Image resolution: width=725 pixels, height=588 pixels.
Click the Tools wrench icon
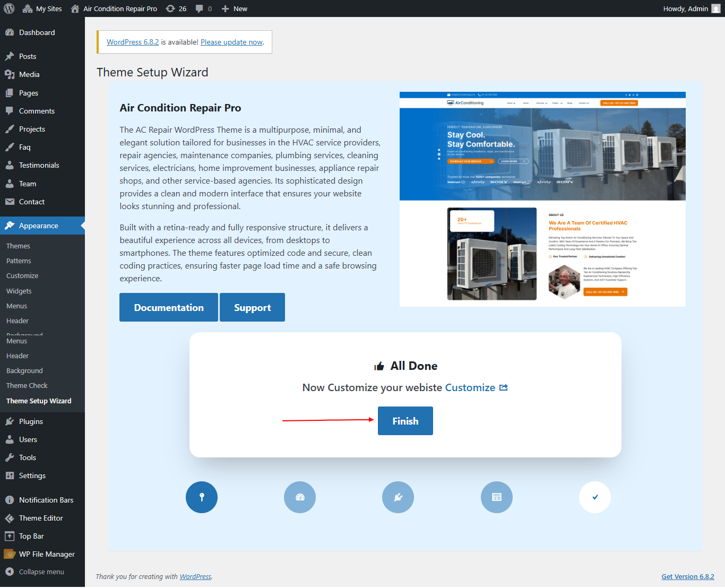[10, 457]
